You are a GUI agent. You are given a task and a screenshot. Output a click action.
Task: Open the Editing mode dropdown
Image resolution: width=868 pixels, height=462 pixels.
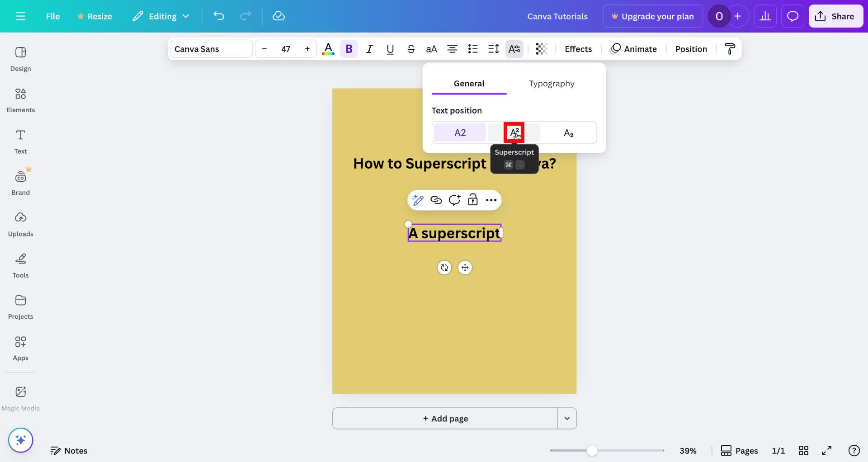160,16
